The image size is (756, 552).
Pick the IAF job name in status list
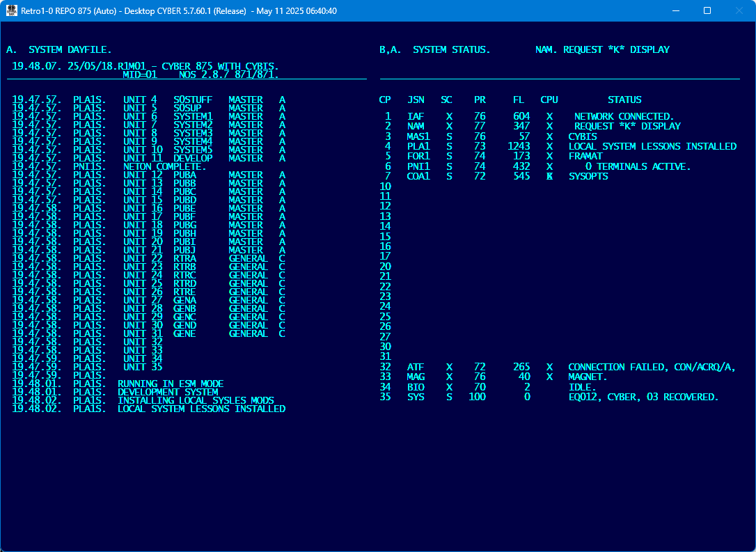(x=416, y=116)
